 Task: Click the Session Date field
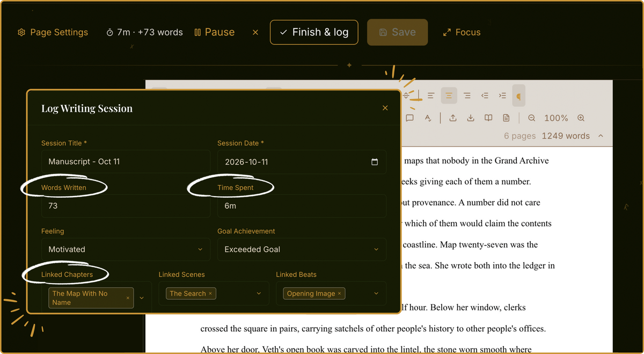pyautogui.click(x=302, y=162)
